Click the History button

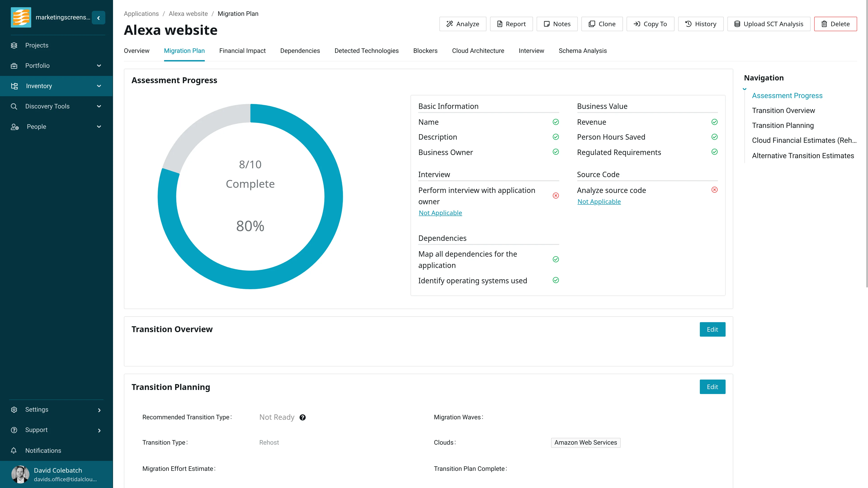point(701,24)
